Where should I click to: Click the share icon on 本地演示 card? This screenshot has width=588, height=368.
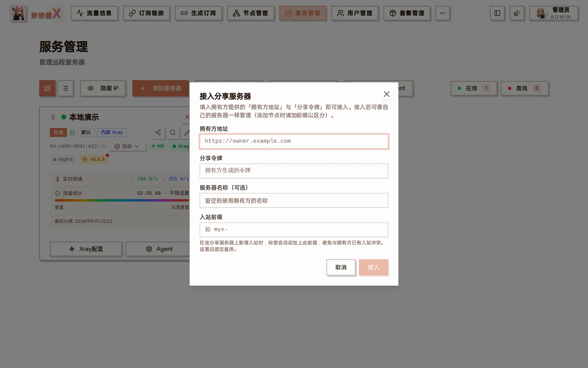(158, 132)
